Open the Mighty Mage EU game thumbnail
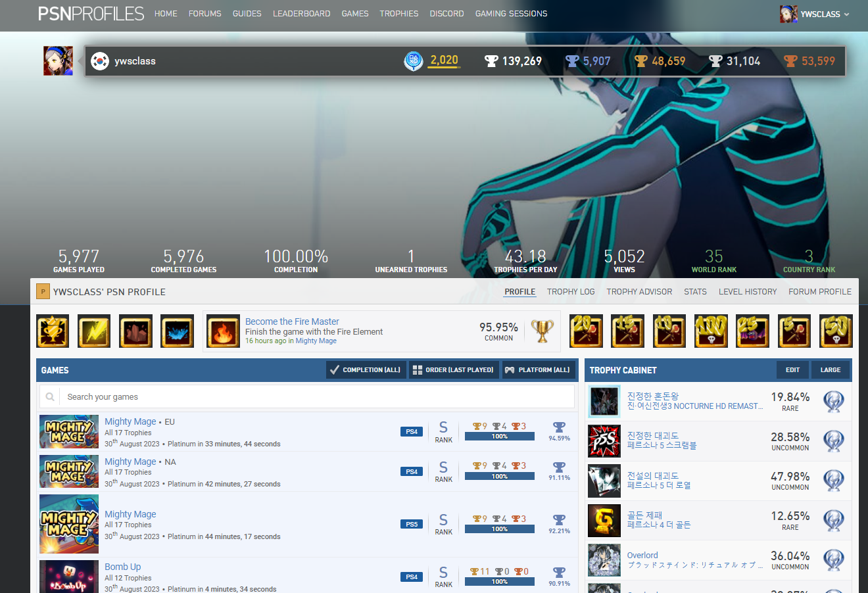This screenshot has width=868, height=593. [x=69, y=432]
